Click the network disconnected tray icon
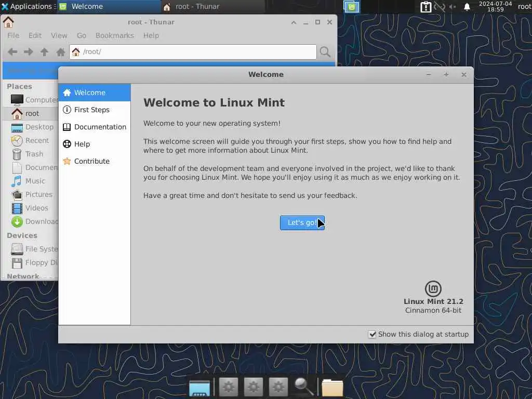Viewport: 532px width, 399px height. pos(440,7)
